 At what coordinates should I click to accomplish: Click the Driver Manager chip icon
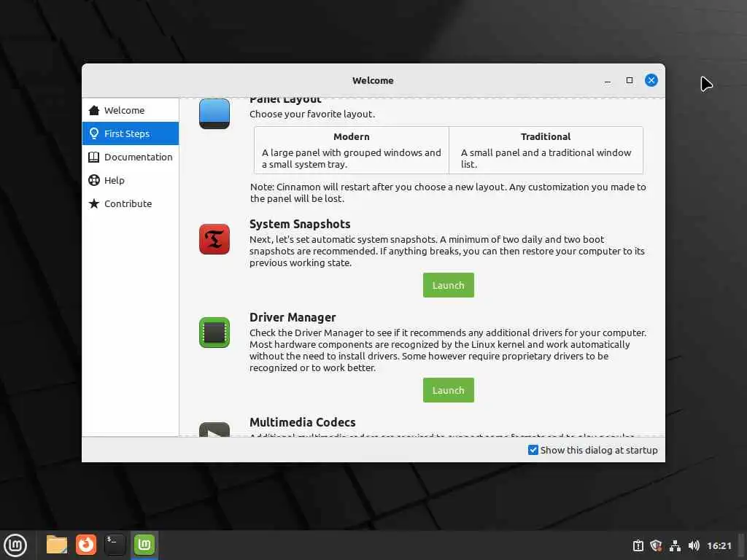[214, 332]
